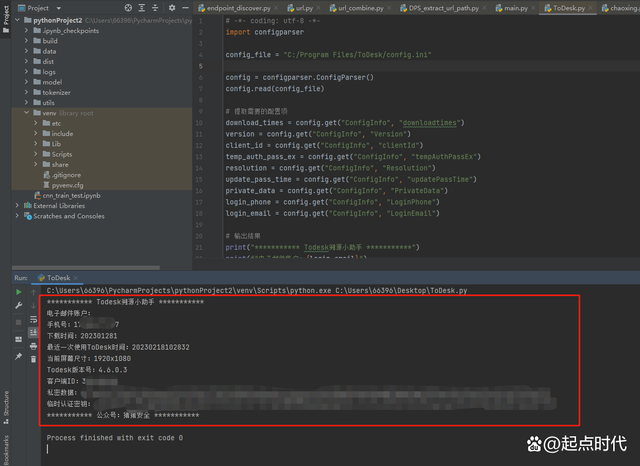Expand the dist folder

[x=27, y=61]
